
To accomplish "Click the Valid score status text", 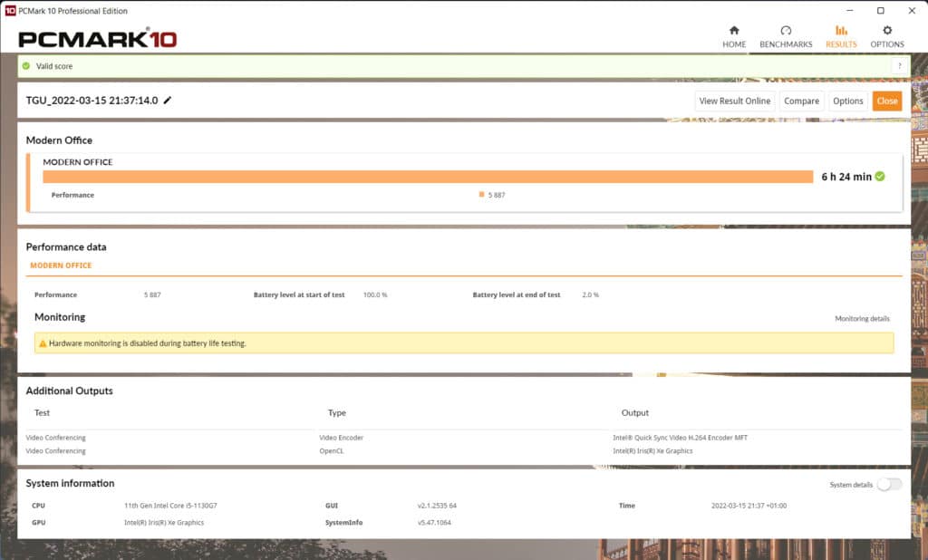I will point(54,66).
